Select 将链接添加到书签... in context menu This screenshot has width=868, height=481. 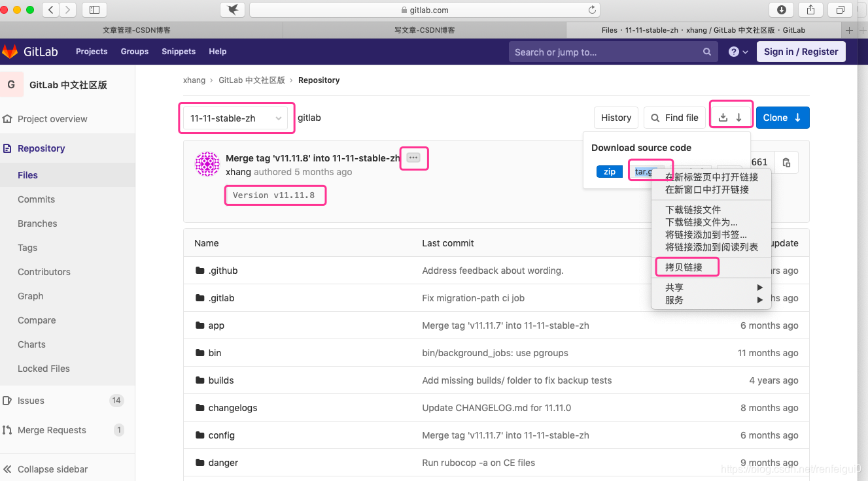tap(712, 235)
